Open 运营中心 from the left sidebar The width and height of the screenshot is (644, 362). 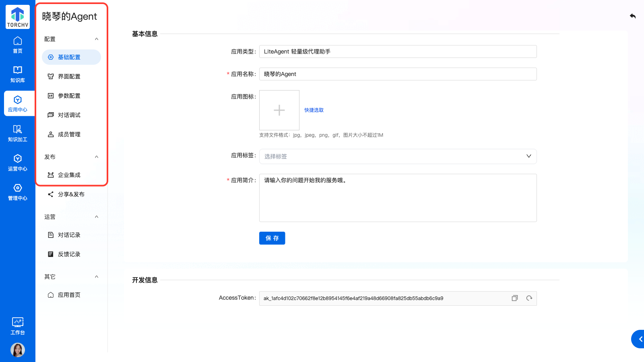tap(18, 162)
